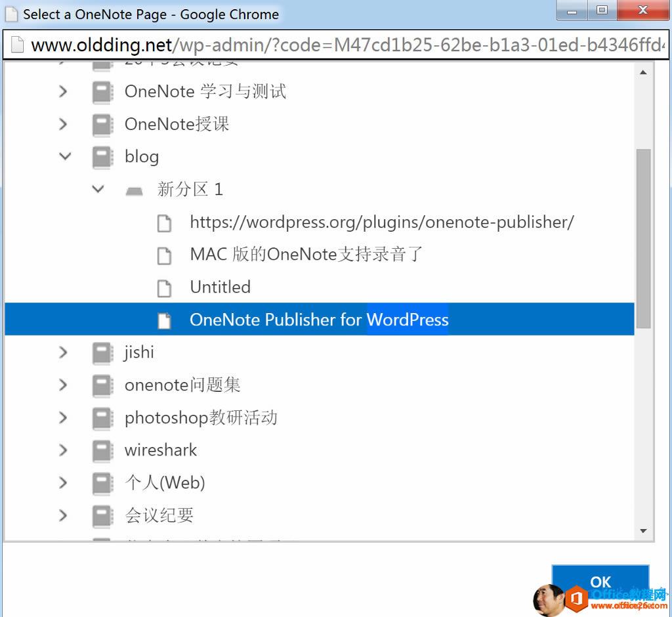Collapse the 新分区 1 section
This screenshot has width=672, height=617.
click(97, 189)
